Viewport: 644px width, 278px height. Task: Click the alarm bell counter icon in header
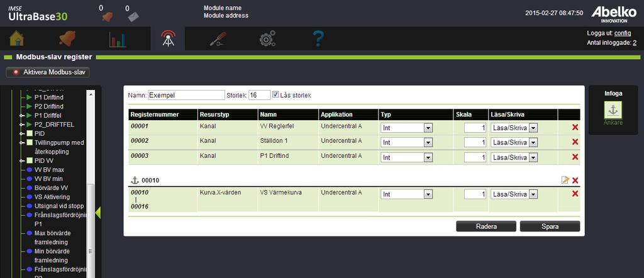(107, 17)
